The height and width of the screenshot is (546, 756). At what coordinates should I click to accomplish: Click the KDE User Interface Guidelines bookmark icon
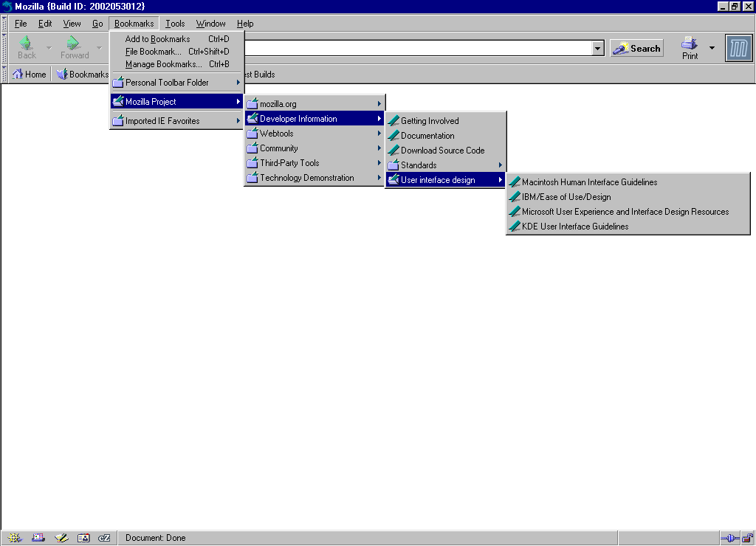pos(515,226)
